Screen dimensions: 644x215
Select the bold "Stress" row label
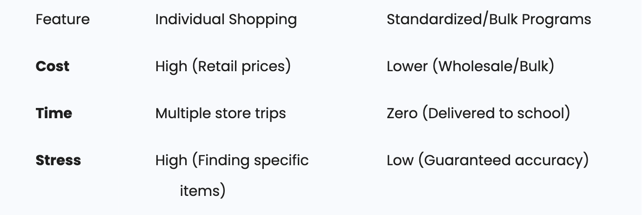point(58,160)
